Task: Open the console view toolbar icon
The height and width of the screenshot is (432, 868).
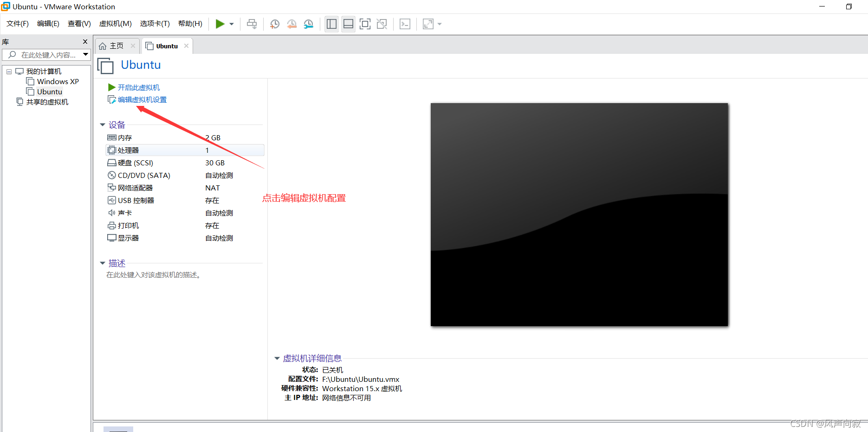Action: click(405, 24)
